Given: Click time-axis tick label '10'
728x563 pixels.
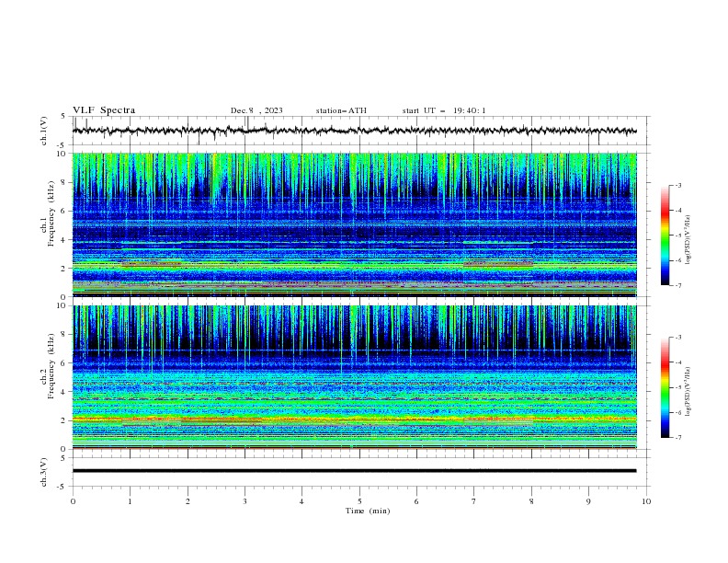Looking at the screenshot, I should click(646, 501).
